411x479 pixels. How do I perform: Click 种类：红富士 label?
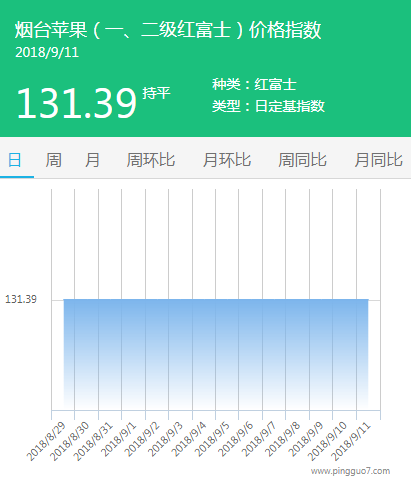coord(254,84)
